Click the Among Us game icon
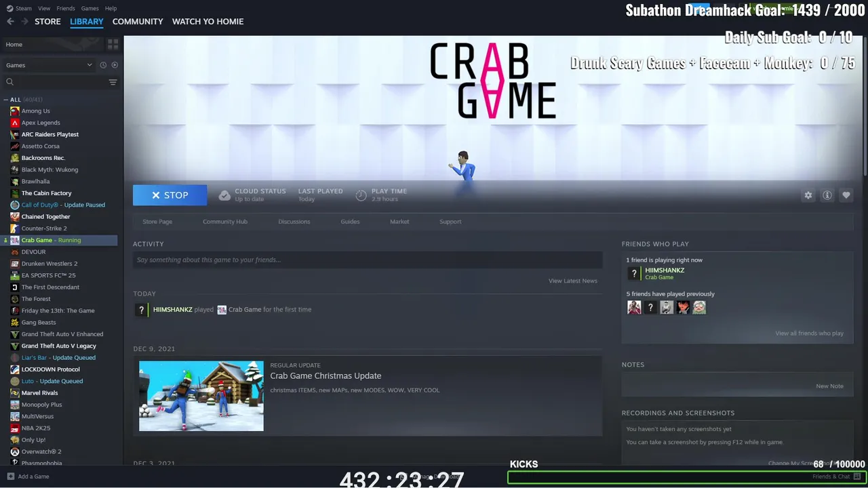Screen dimensions: 868x488 tap(15, 111)
